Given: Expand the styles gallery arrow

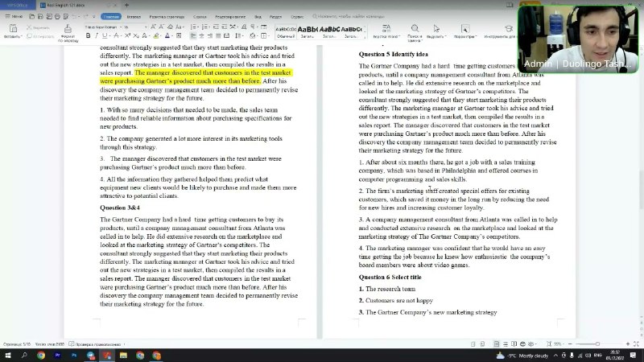Looking at the screenshot, I should [365, 36].
